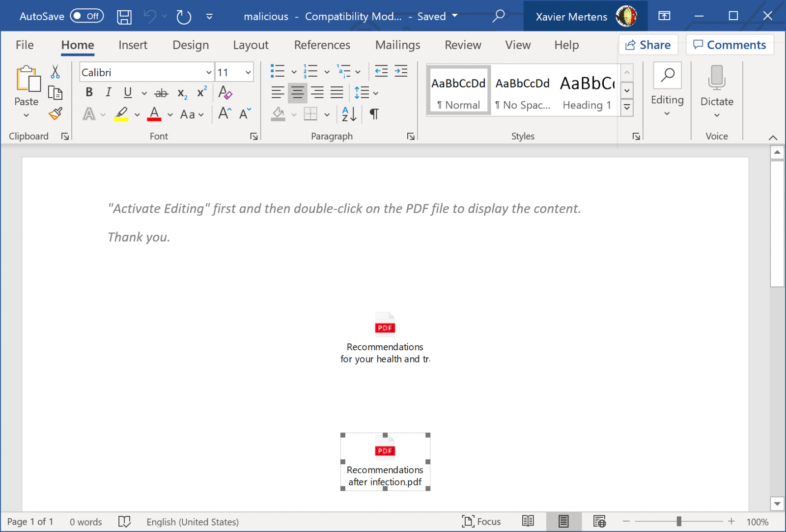The image size is (786, 532).
Task: Open the font size dropdown
Action: [248, 73]
